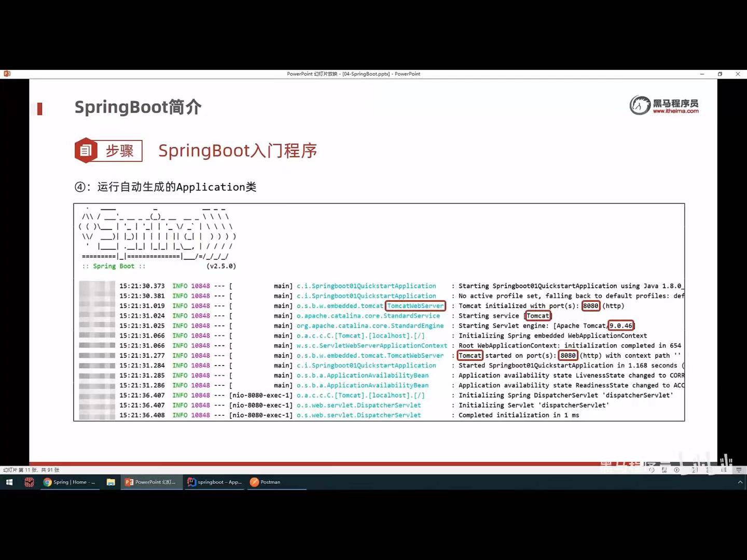Minimize the PowerPoint window
The image size is (747, 560).
(702, 74)
